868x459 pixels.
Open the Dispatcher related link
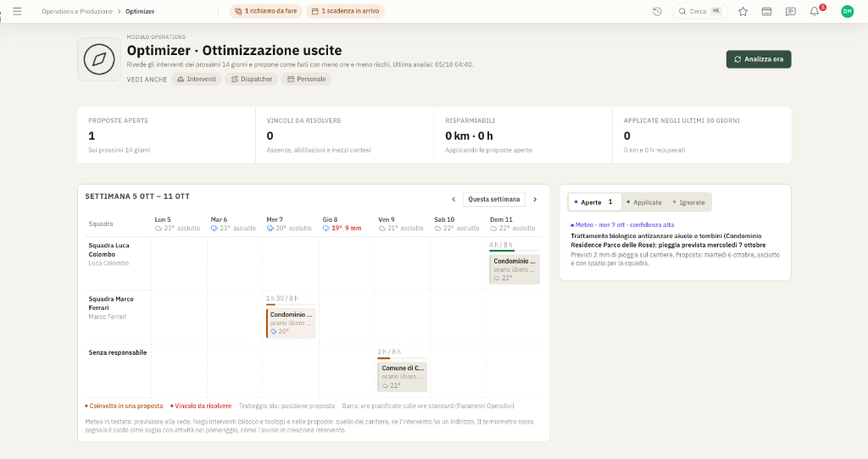click(x=251, y=79)
